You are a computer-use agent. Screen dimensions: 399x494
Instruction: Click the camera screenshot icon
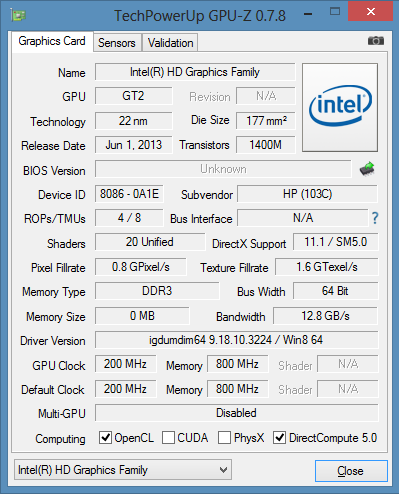(376, 41)
